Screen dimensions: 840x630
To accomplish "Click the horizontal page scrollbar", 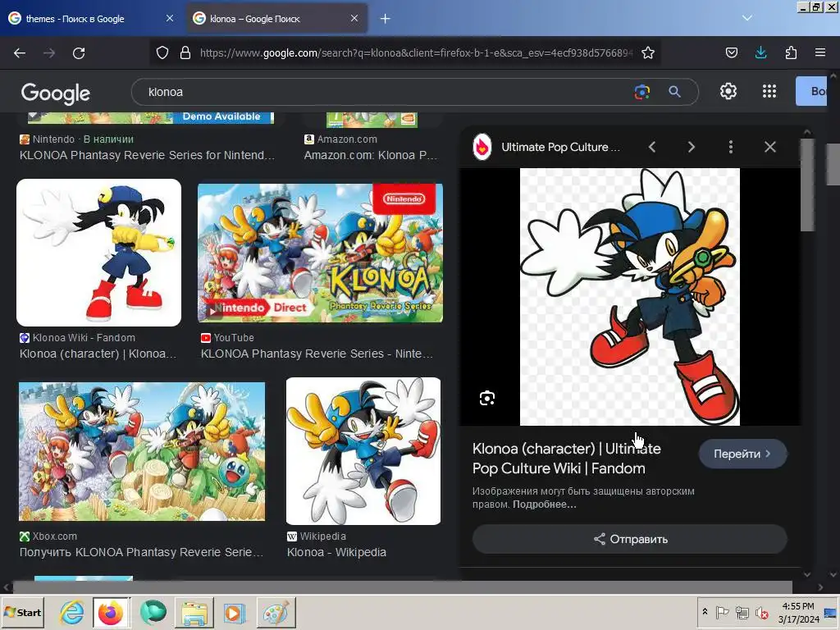I will [402, 587].
